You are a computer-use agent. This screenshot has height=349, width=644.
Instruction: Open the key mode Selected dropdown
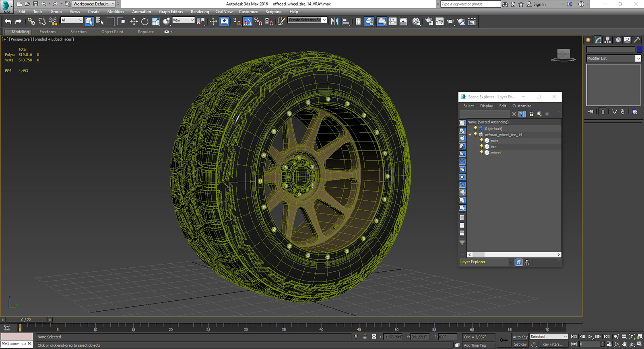coord(549,337)
